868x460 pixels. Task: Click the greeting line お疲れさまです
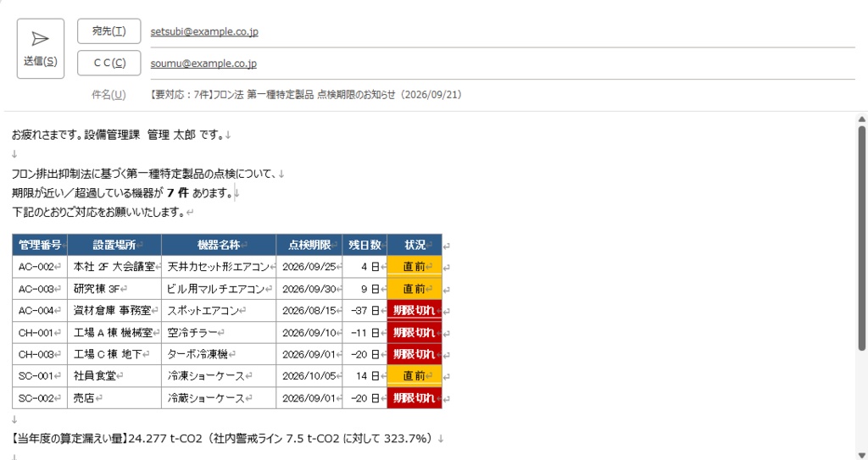[117, 135]
